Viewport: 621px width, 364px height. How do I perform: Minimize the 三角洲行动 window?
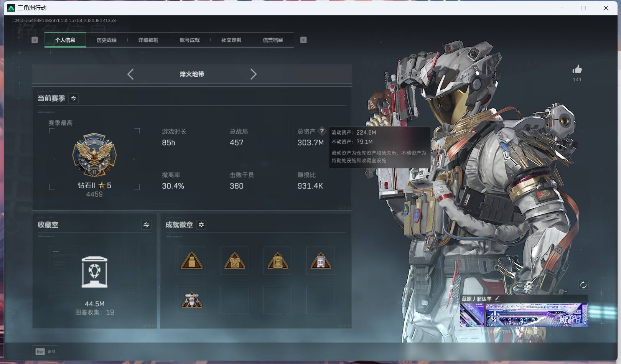tap(561, 8)
